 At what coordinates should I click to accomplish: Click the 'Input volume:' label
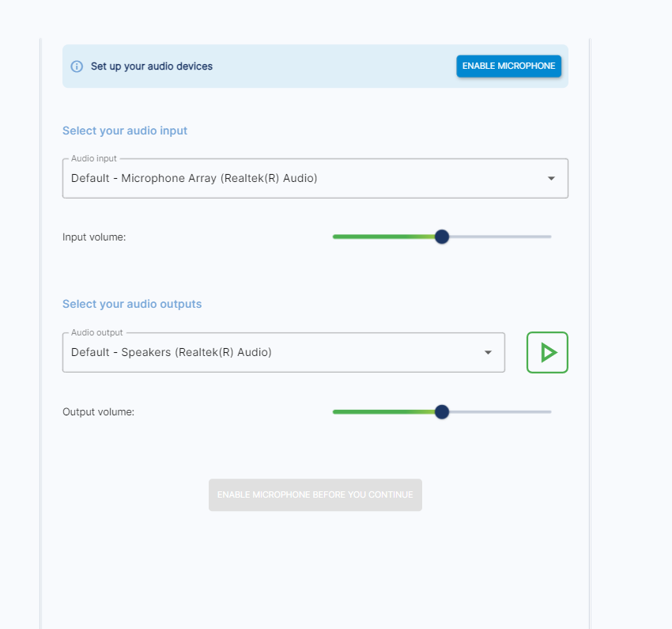[x=94, y=237]
